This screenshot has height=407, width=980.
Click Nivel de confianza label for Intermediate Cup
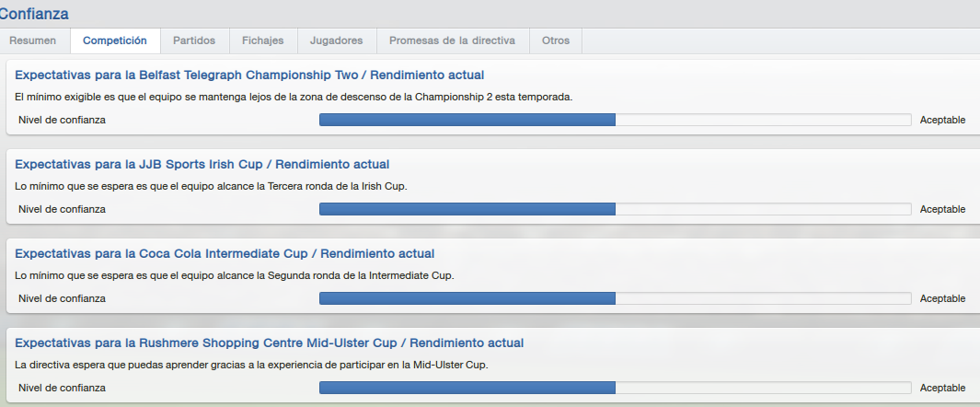click(62, 299)
